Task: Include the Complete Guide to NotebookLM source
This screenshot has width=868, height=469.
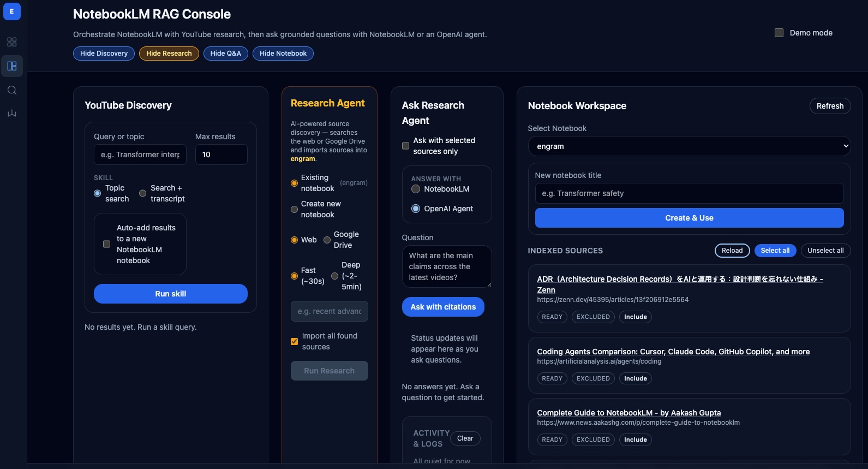Action: coord(636,440)
